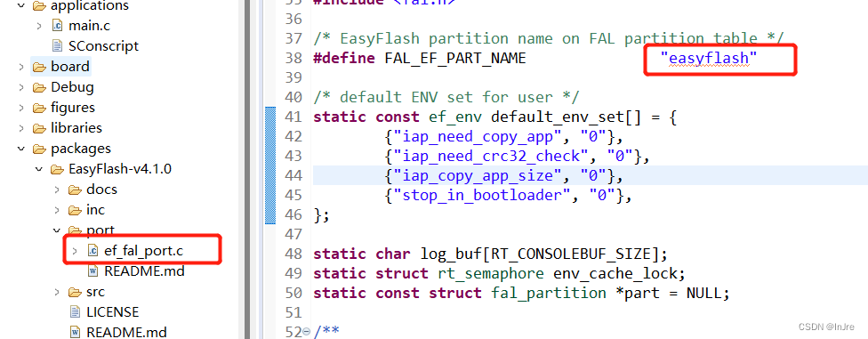Click the board folder icon
The width and height of the screenshot is (868, 339).
[39, 67]
